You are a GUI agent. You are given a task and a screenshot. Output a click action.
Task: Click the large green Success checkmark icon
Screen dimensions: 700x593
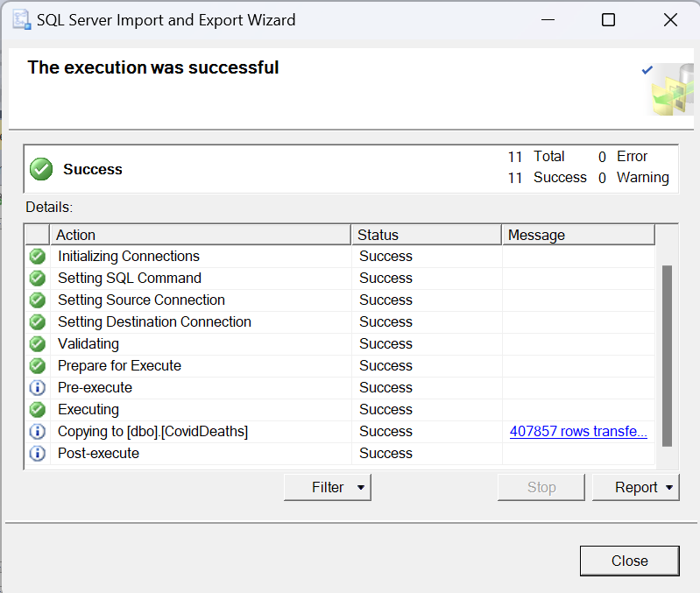point(41,169)
